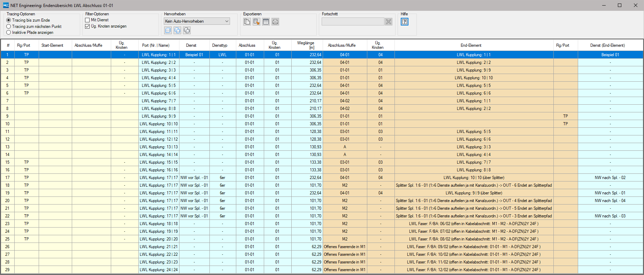Click the cancel X button beside progress bar

(389, 22)
